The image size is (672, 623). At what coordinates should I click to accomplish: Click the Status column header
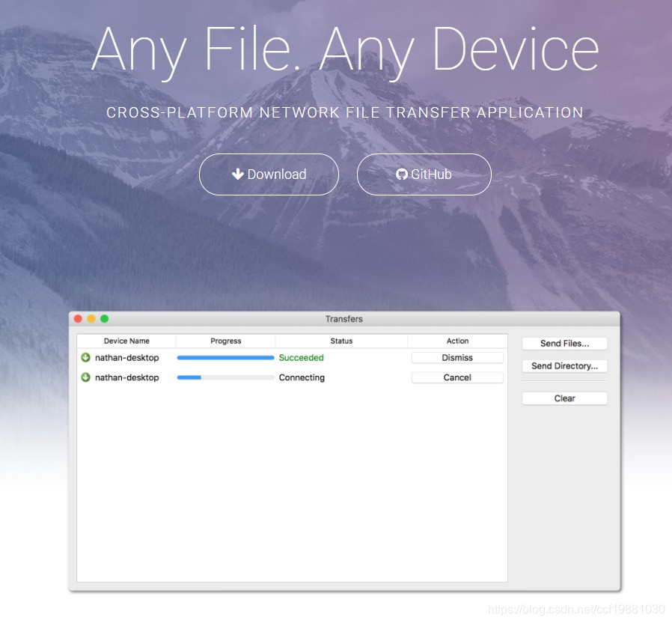tap(341, 341)
